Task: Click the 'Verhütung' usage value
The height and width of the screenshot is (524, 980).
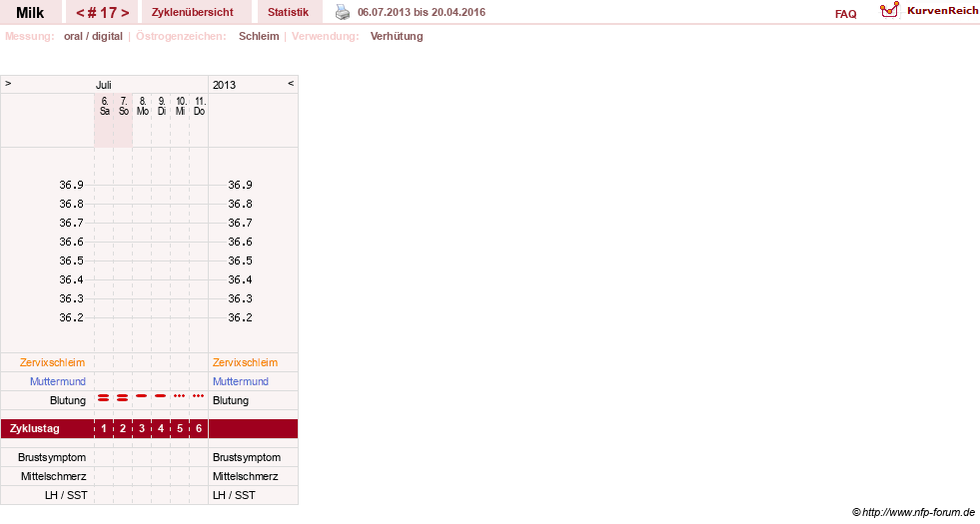Action: [397, 36]
